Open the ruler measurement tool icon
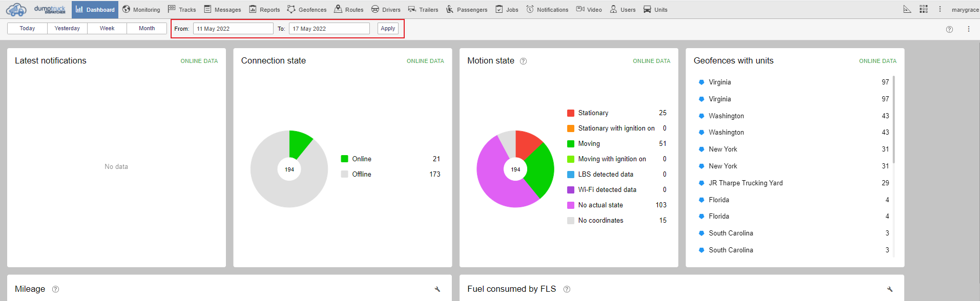 pos(907,9)
